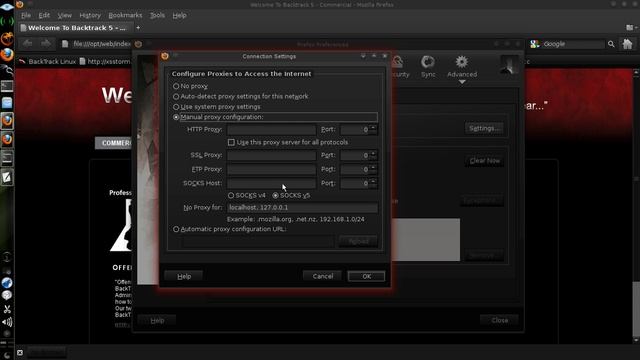Click the Firefox back arrow button
The image size is (640, 360).
pos(28,44)
